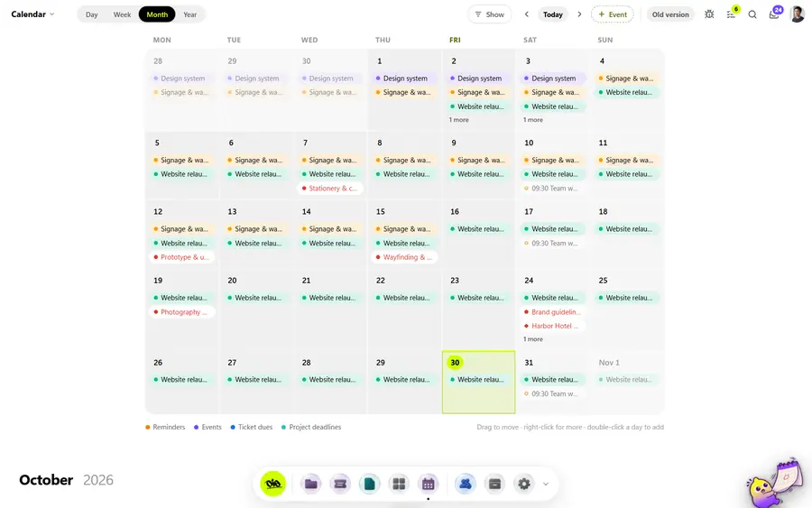Viewport: 812px width, 508px height.
Task: Open Design system event on Thursday the 1st
Action: [x=404, y=79]
